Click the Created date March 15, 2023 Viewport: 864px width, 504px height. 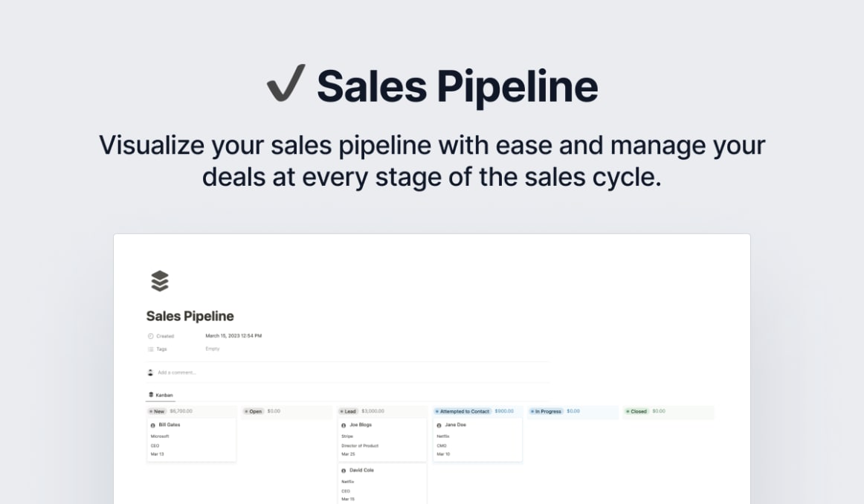pos(233,336)
